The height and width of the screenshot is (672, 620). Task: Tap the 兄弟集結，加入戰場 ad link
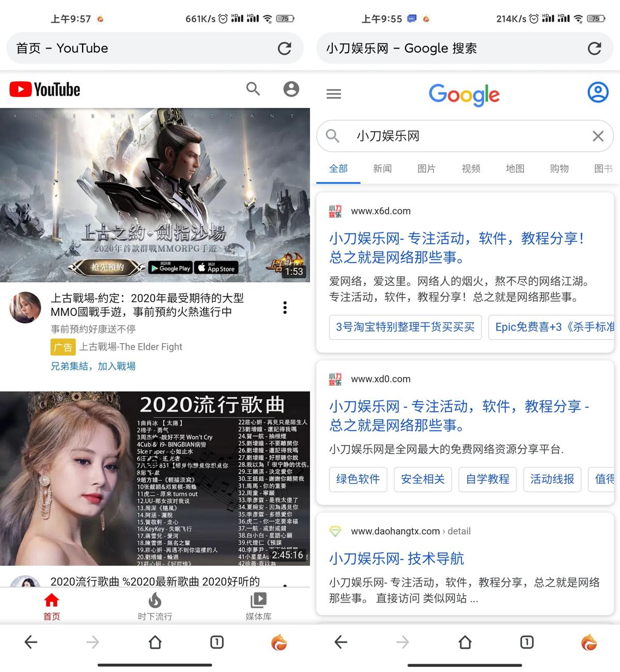(93, 366)
